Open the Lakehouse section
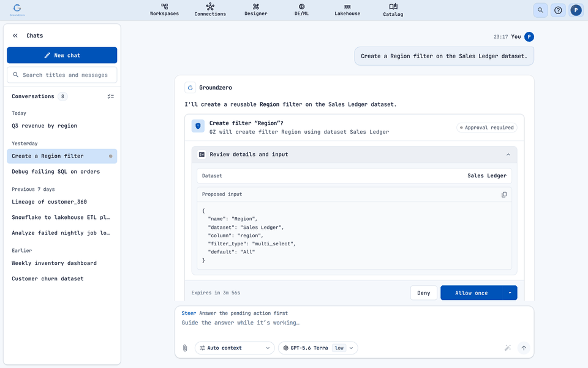 [x=347, y=10]
